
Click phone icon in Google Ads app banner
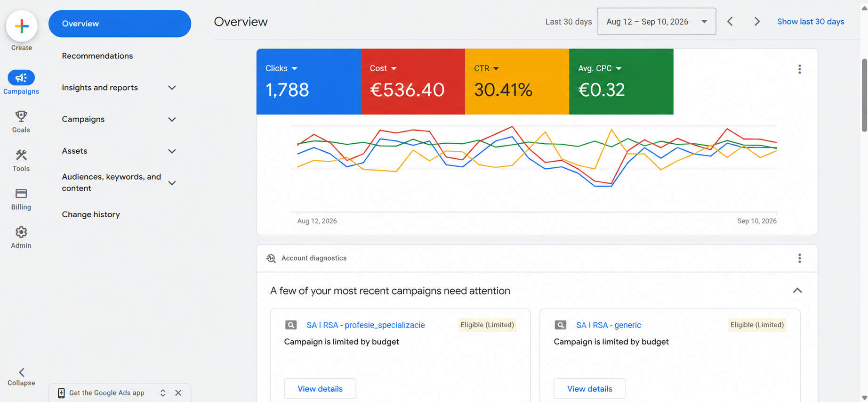(61, 393)
